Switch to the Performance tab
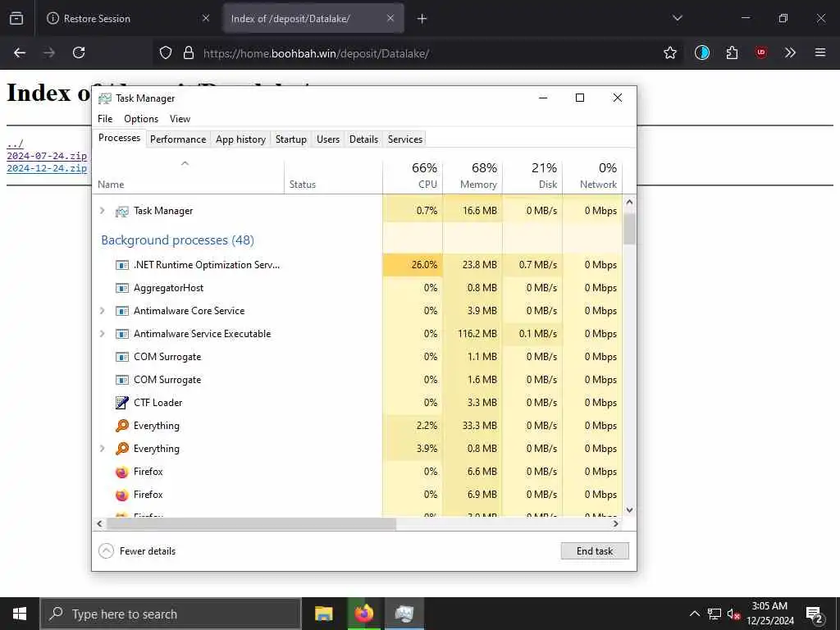Viewport: 840px width, 630px height. (178, 139)
